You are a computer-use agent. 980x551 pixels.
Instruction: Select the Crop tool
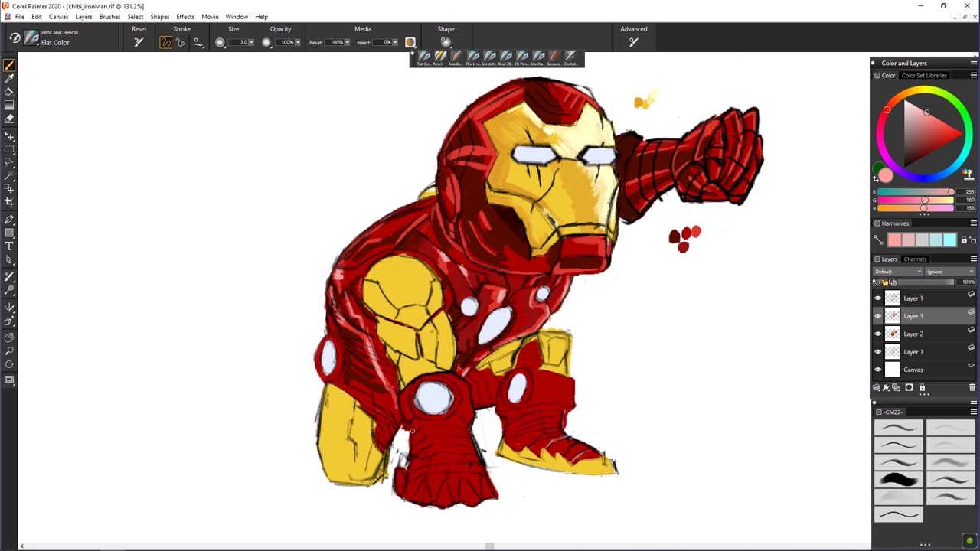(9, 202)
